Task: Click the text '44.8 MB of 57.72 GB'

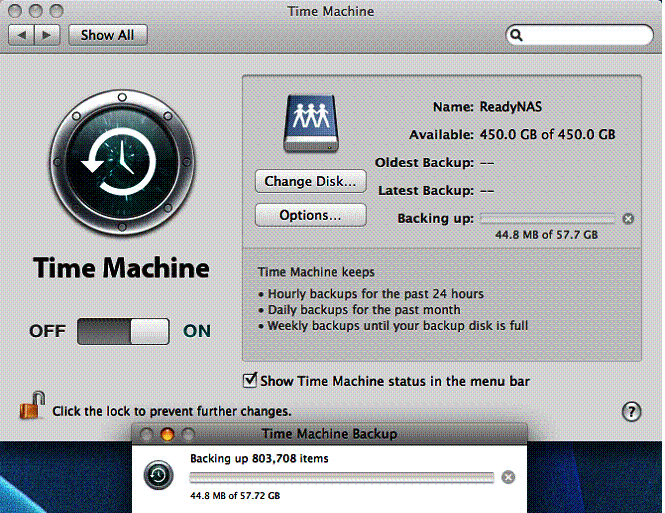Action: pos(235,495)
